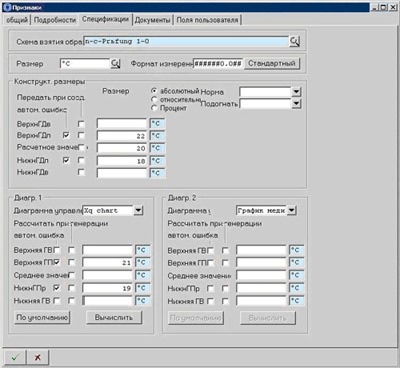This screenshot has width=400, height=368.
Task: Confirm with the green checkmark icon
Action: coord(15,357)
